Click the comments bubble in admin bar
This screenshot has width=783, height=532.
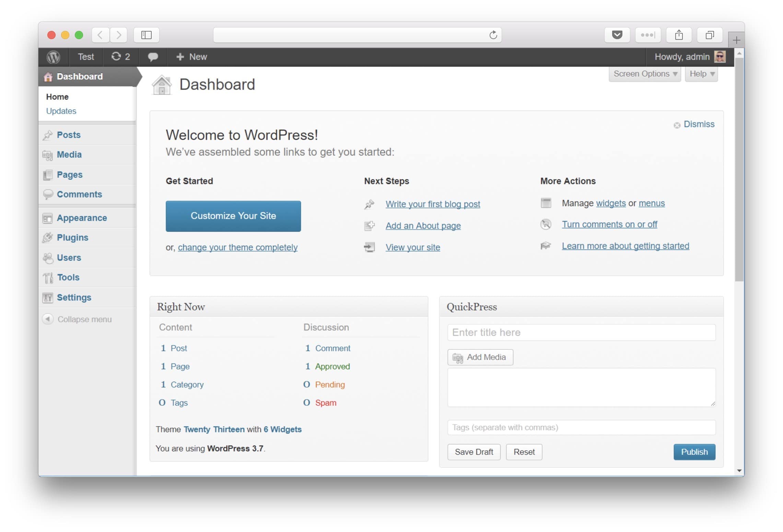pyautogui.click(x=153, y=57)
